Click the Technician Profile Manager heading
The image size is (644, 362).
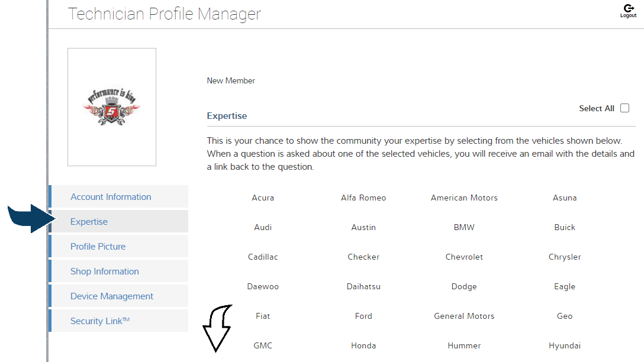(x=164, y=14)
